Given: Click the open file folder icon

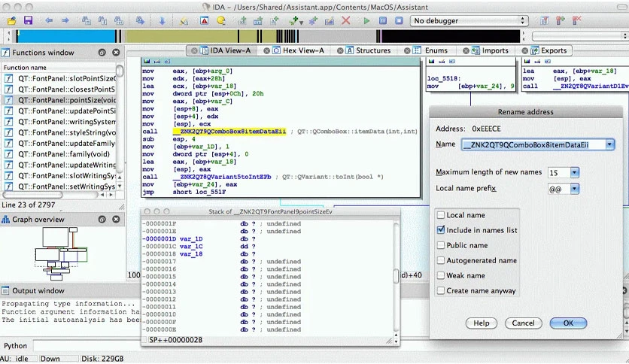Looking at the screenshot, I should coord(11,20).
